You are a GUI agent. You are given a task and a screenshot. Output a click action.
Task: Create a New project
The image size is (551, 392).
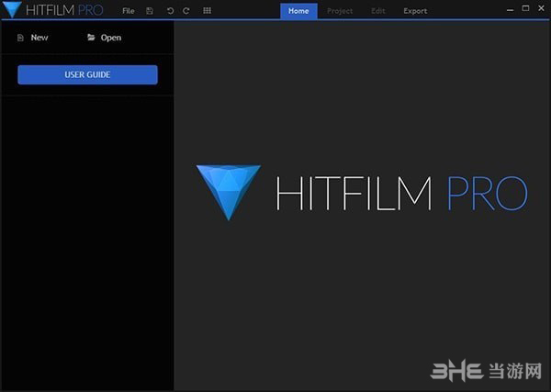[39, 38]
